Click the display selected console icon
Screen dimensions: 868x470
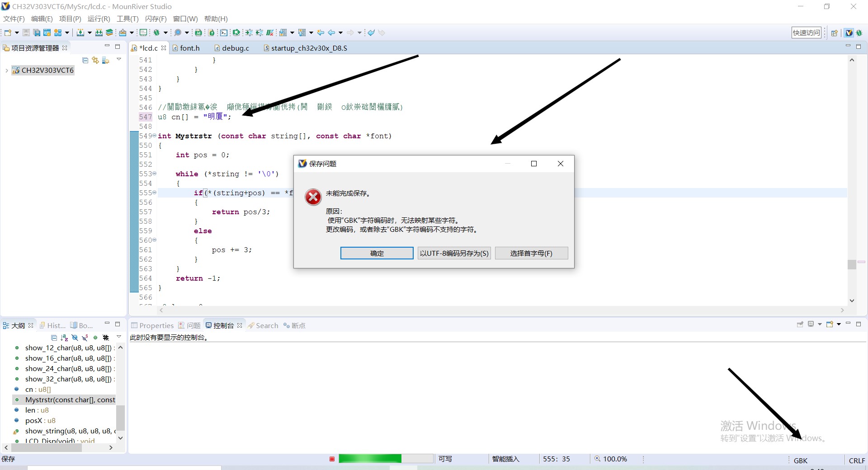tap(811, 324)
